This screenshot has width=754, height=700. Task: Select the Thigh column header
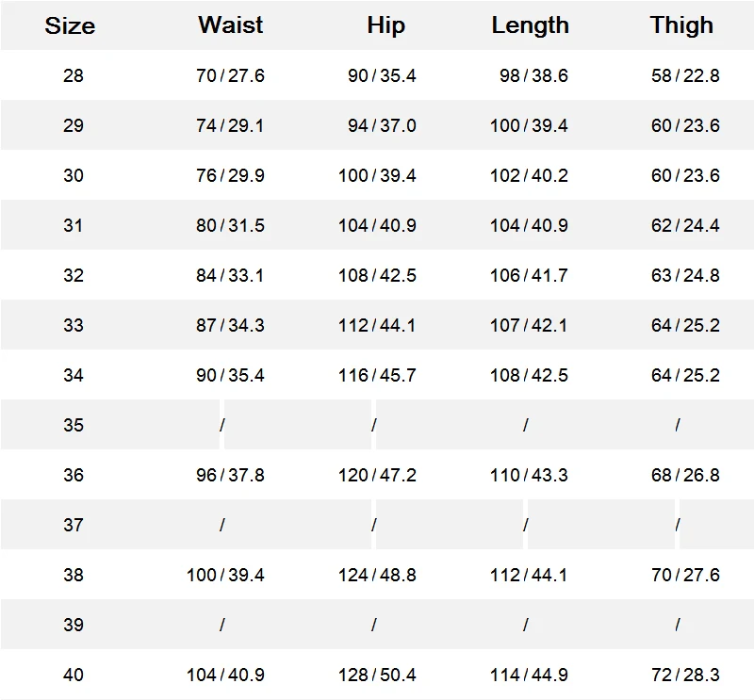point(681,25)
